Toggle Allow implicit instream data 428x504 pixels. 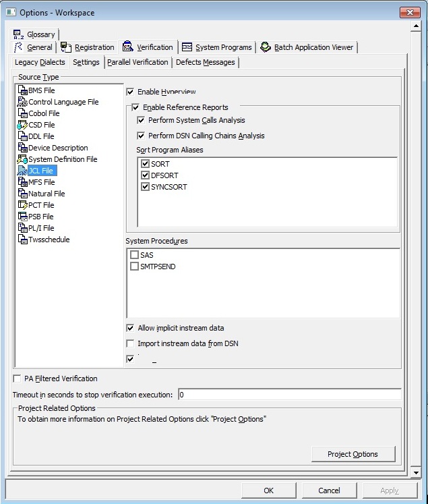coord(130,328)
